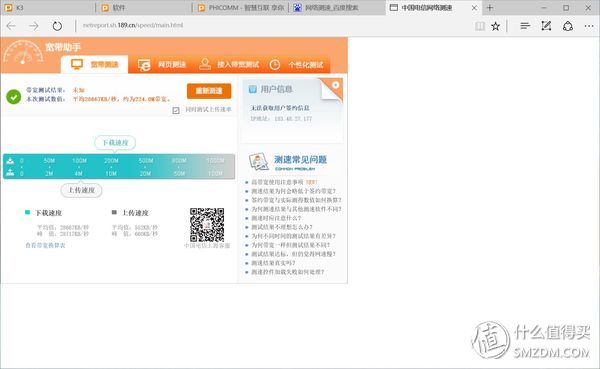Open FAQ 测试结果不理想怎么办

pos(282,227)
